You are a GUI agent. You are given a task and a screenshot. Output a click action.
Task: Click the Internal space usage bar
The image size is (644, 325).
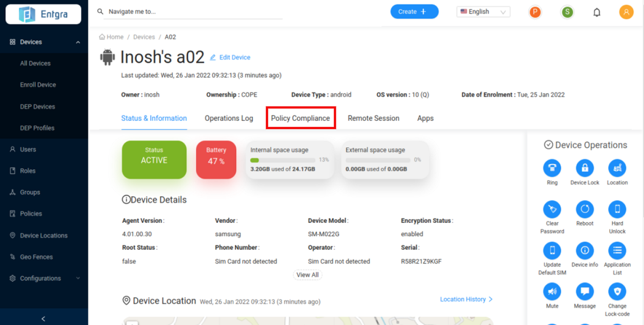[x=283, y=160]
